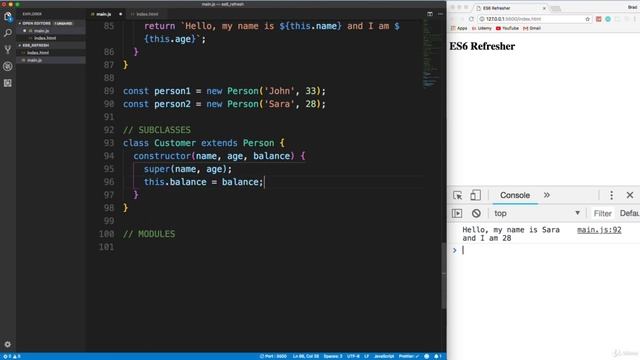Open the Debug view in activity bar
The image size is (640, 360).
coord(8,67)
